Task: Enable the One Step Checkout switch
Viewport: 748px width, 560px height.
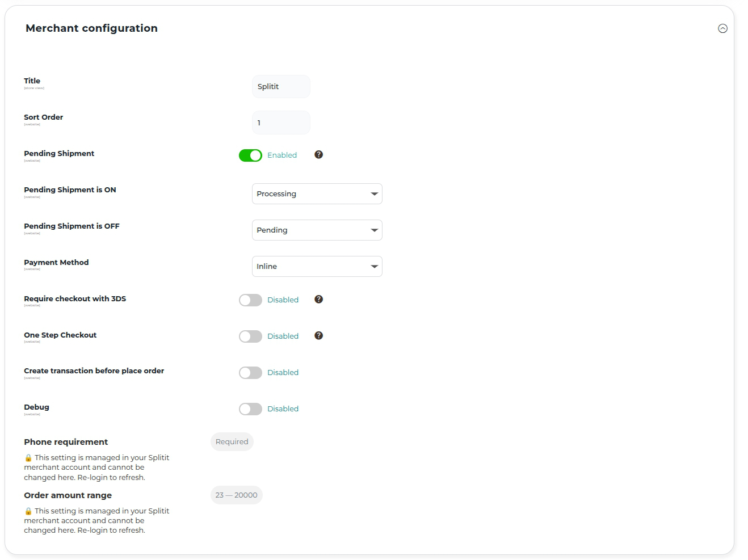Action: click(250, 336)
